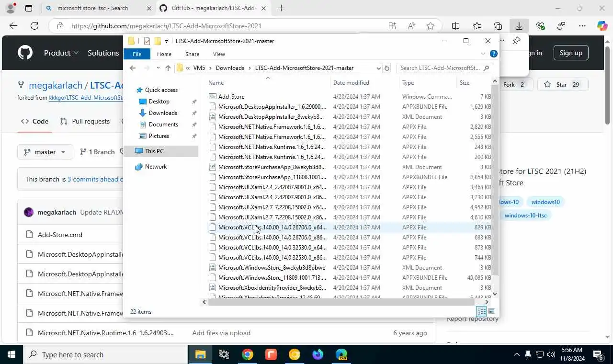Click Windows taskbar search box
This screenshot has width=613, height=364.
(105, 354)
